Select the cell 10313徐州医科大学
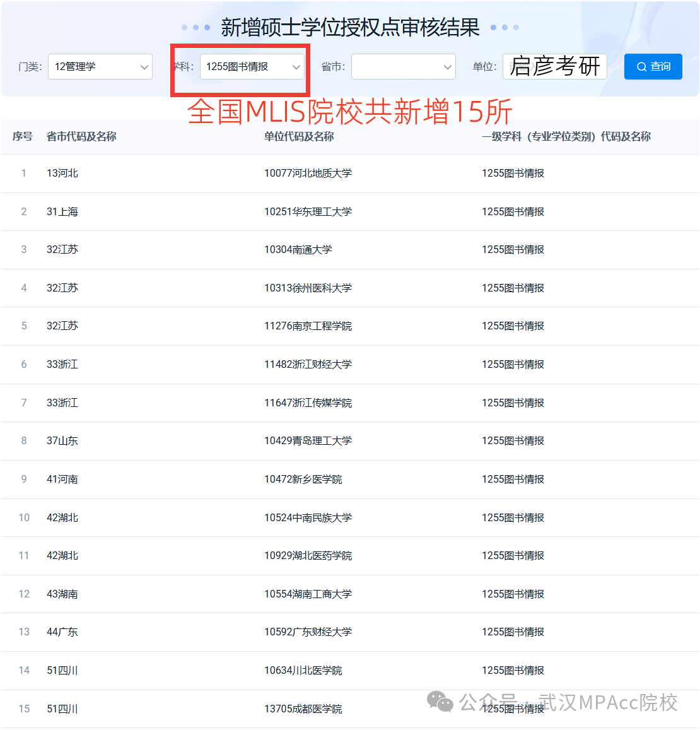Screen dimensions: 700x730 pyautogui.click(x=308, y=288)
